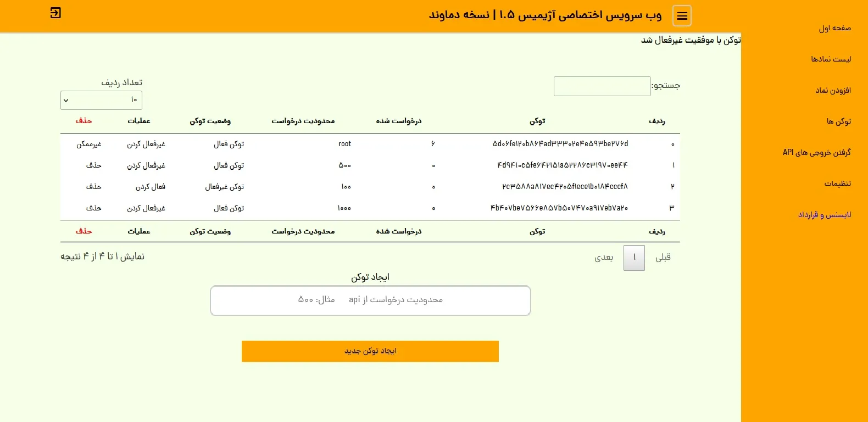The image size is (868, 422).
Task: Open the تعداد ردیف rows dropdown
Action: coord(101,100)
